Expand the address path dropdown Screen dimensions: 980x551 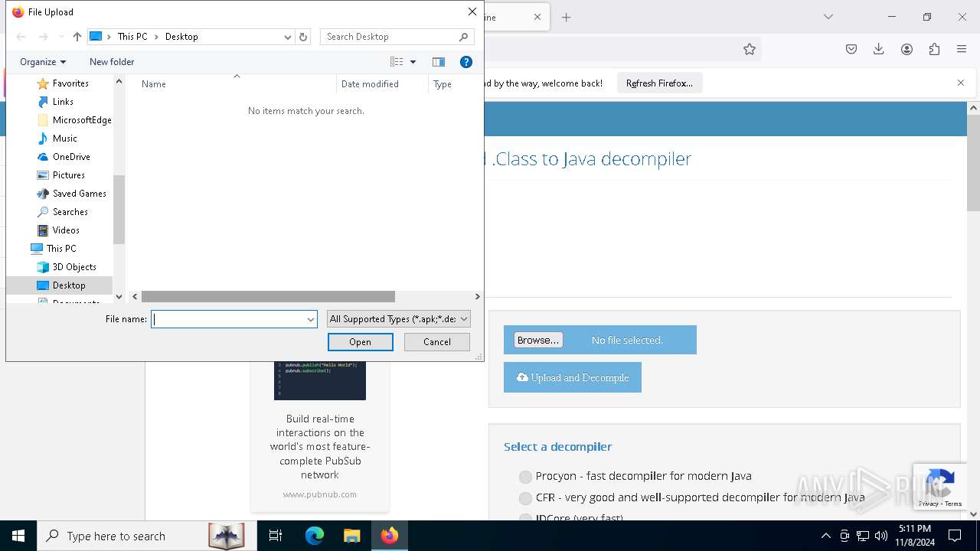point(288,37)
